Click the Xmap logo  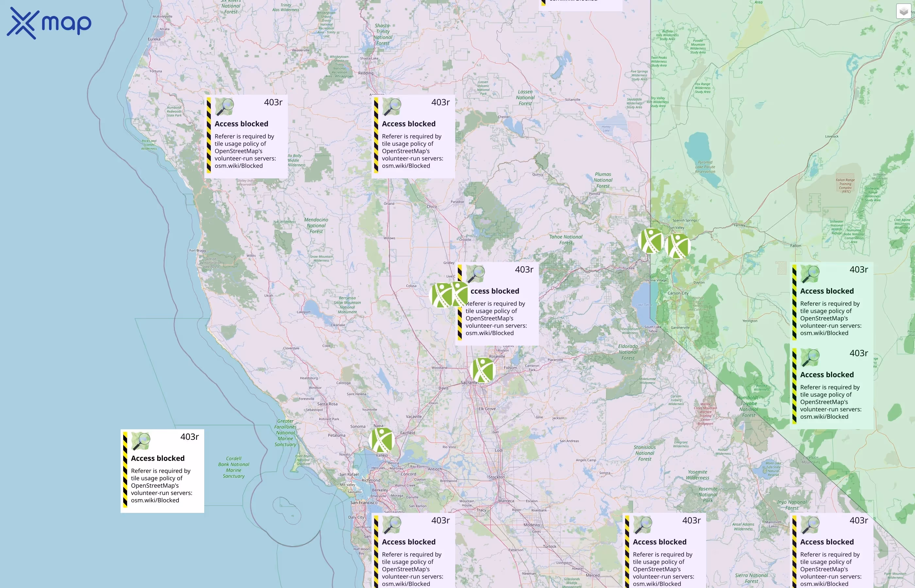(49, 23)
